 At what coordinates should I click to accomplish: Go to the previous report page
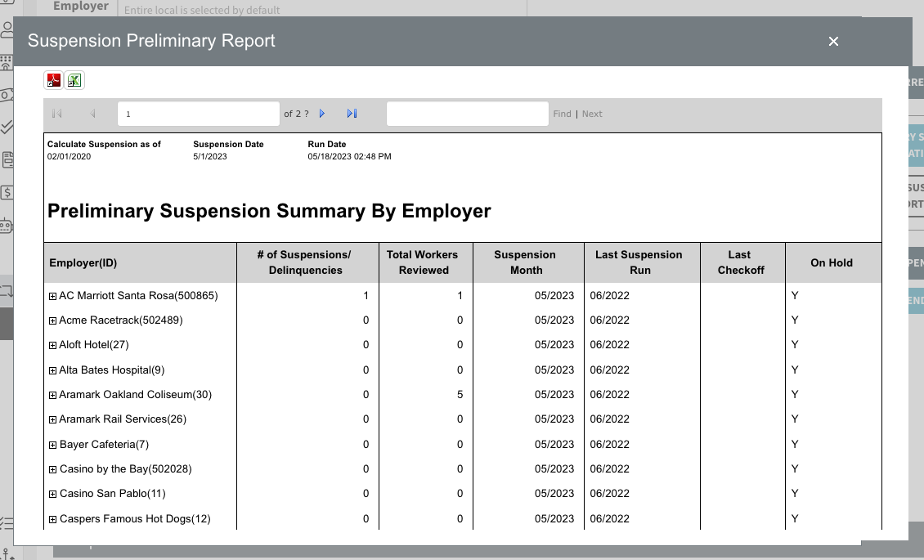pos(92,114)
